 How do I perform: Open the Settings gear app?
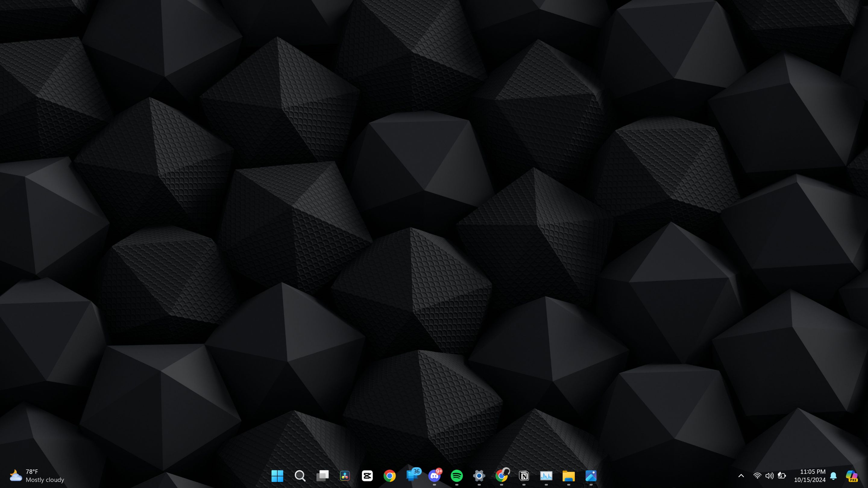(x=479, y=476)
